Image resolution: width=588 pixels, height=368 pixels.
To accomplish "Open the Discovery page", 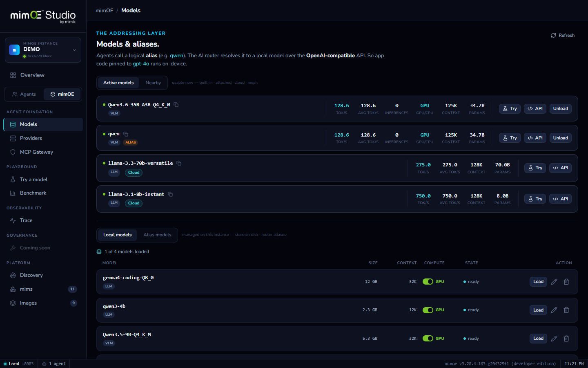I will pyautogui.click(x=43, y=275).
